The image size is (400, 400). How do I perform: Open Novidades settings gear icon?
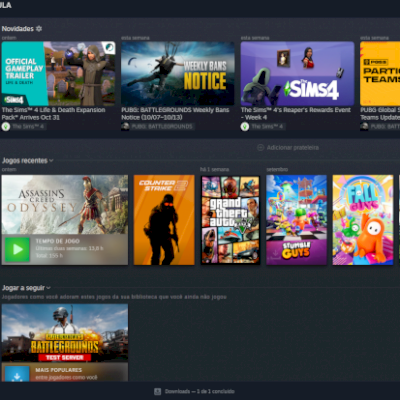pos(39,29)
